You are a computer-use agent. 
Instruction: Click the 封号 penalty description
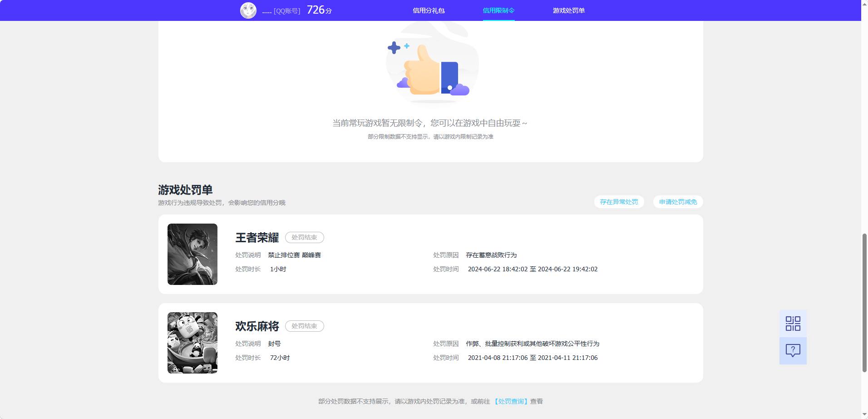click(274, 344)
